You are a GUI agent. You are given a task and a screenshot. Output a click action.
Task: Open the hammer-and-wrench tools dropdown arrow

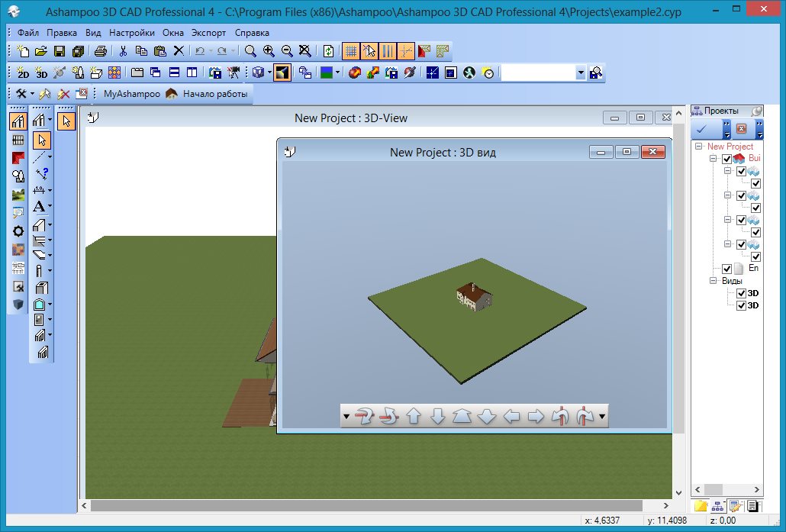pyautogui.click(x=32, y=94)
